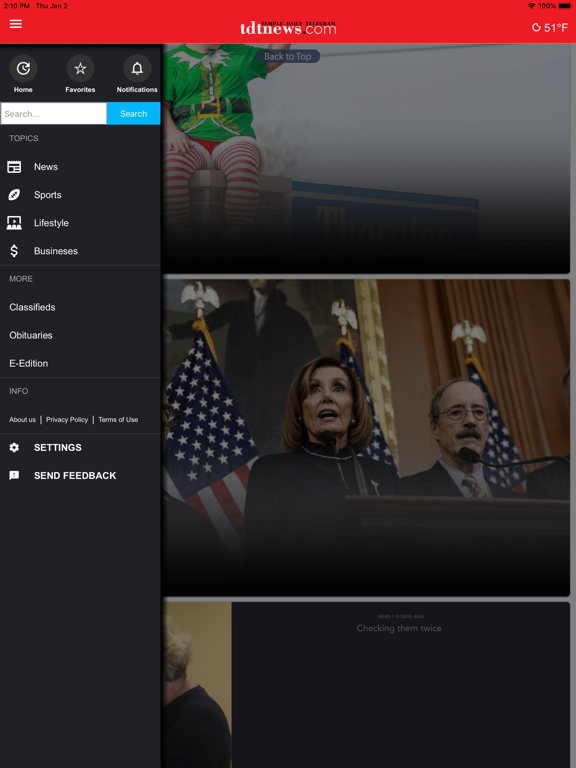Click the Businesses dollar icon
This screenshot has height=768, width=576.
click(14, 251)
